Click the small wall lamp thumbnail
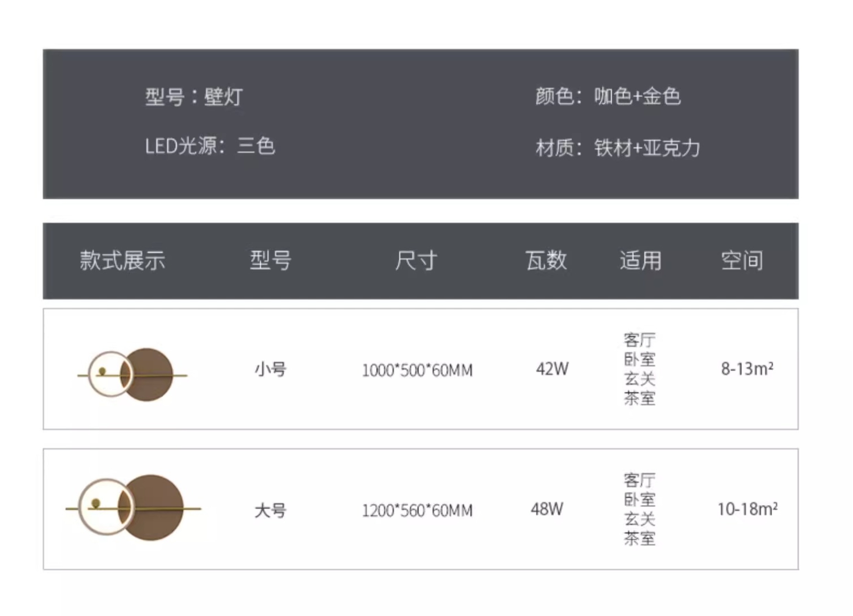The width and height of the screenshot is (853, 616). click(x=132, y=374)
